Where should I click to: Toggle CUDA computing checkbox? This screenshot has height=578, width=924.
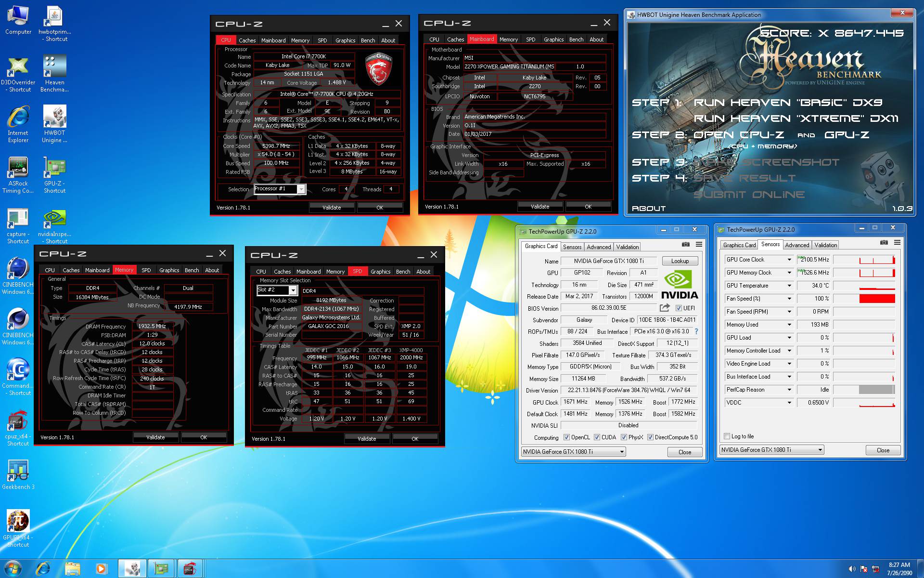[x=597, y=437]
